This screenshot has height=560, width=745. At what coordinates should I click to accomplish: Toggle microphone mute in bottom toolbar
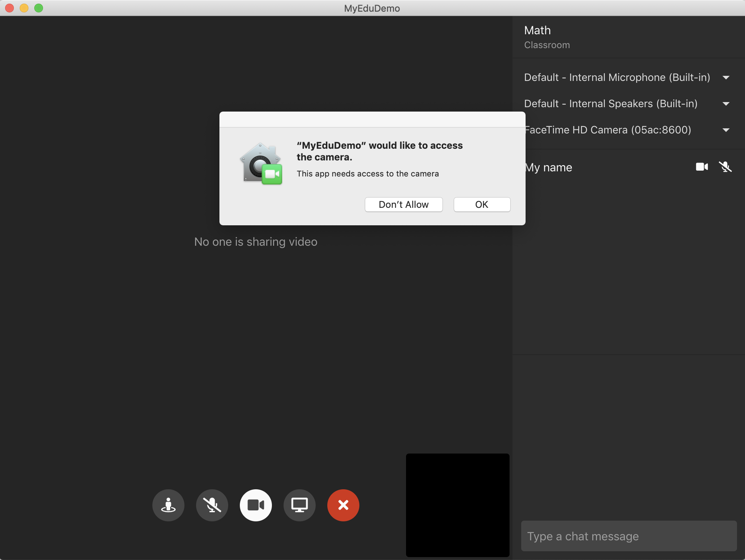pyautogui.click(x=211, y=504)
